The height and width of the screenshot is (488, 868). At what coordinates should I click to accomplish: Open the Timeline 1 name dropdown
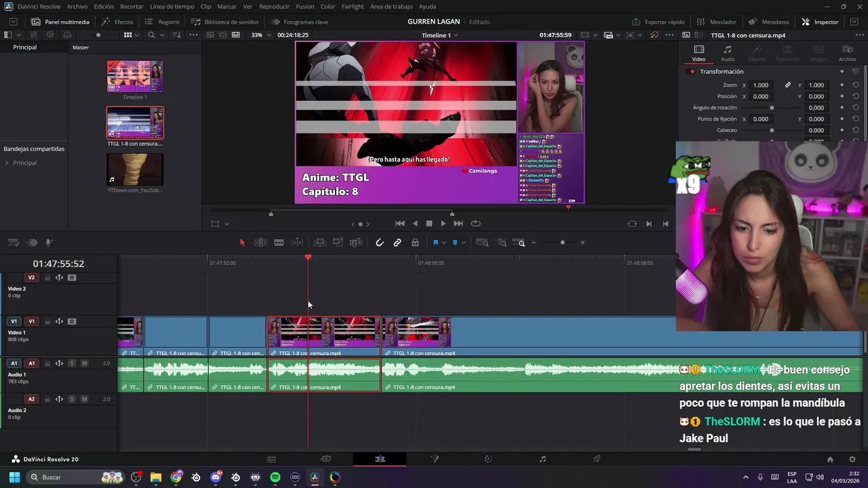tap(439, 35)
